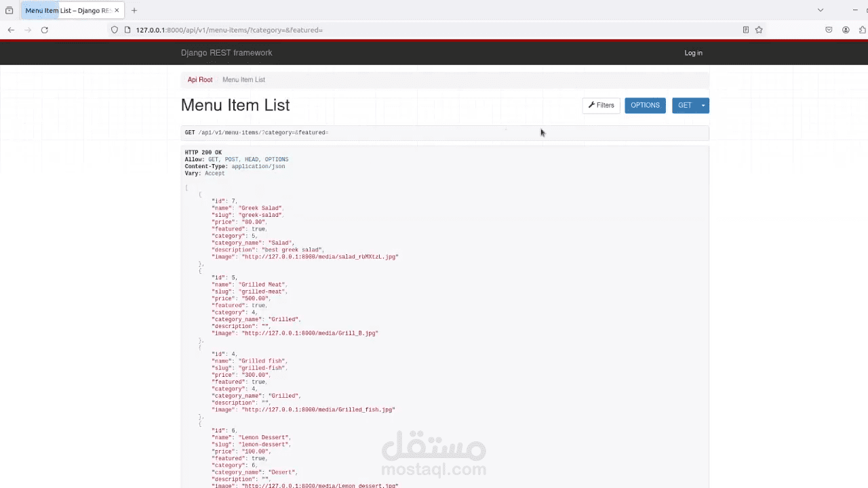Click the Django REST framework brand link
The width and height of the screenshot is (868, 488).
tap(226, 53)
